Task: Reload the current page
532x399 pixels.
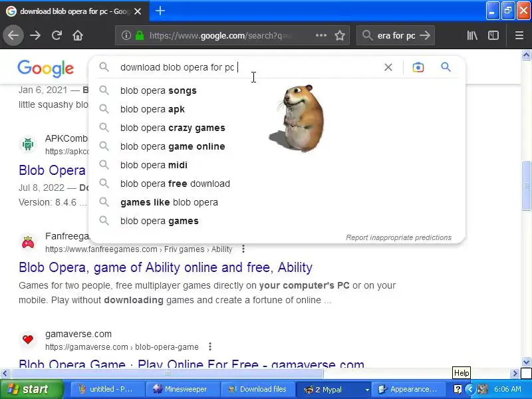Action: (57, 35)
